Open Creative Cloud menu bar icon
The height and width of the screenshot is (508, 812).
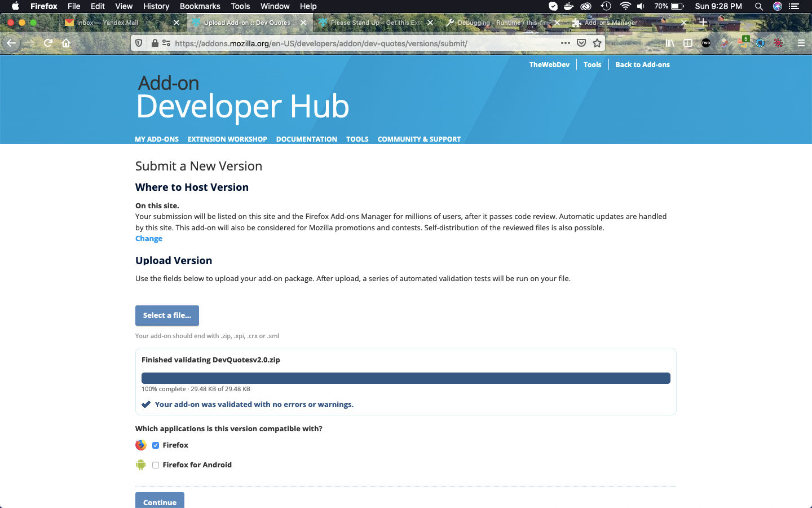586,6
